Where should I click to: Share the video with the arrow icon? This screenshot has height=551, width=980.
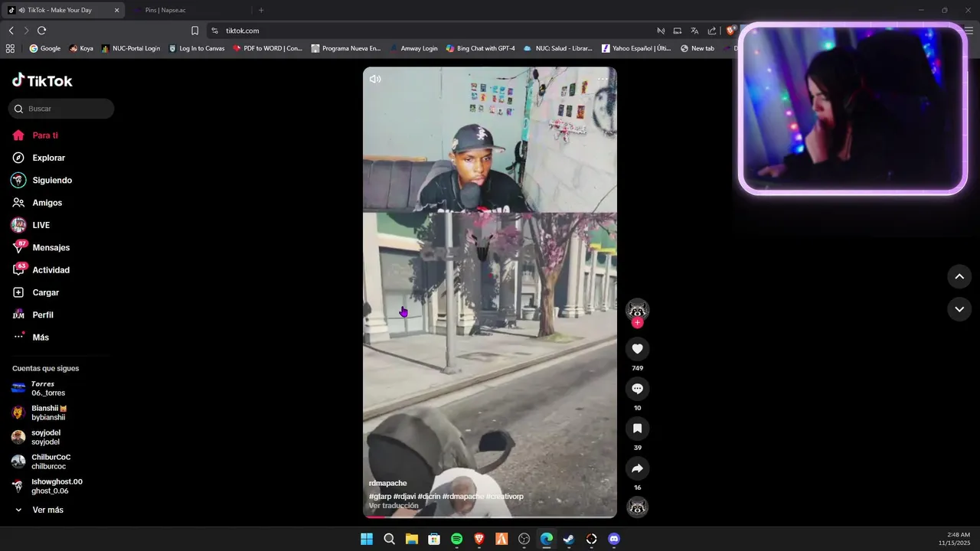[x=637, y=468]
